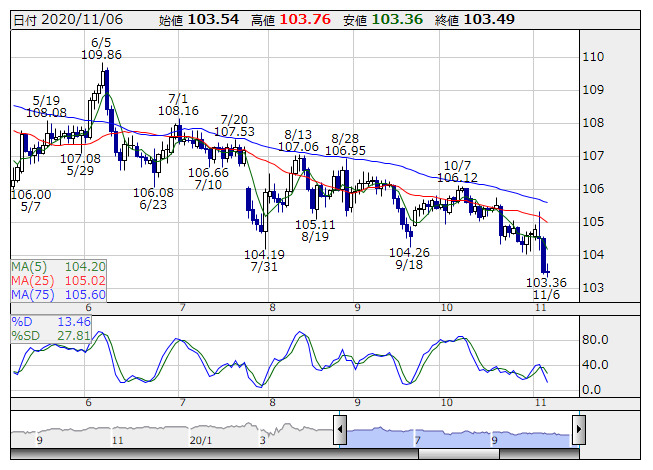653x470 pixels.
Task: Click the 9/18 low label 104.26
Action: (x=409, y=253)
